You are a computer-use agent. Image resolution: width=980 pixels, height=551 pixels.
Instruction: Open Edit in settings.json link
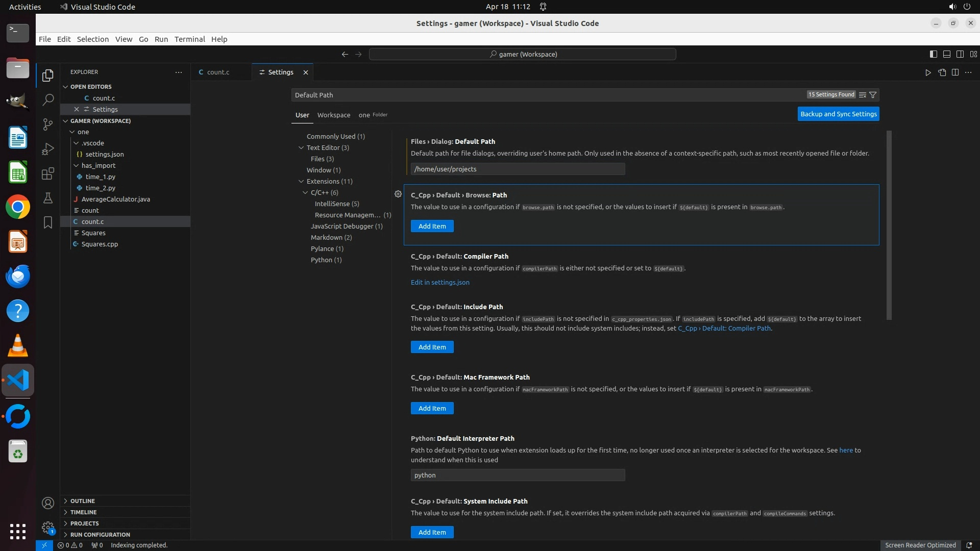click(x=439, y=283)
